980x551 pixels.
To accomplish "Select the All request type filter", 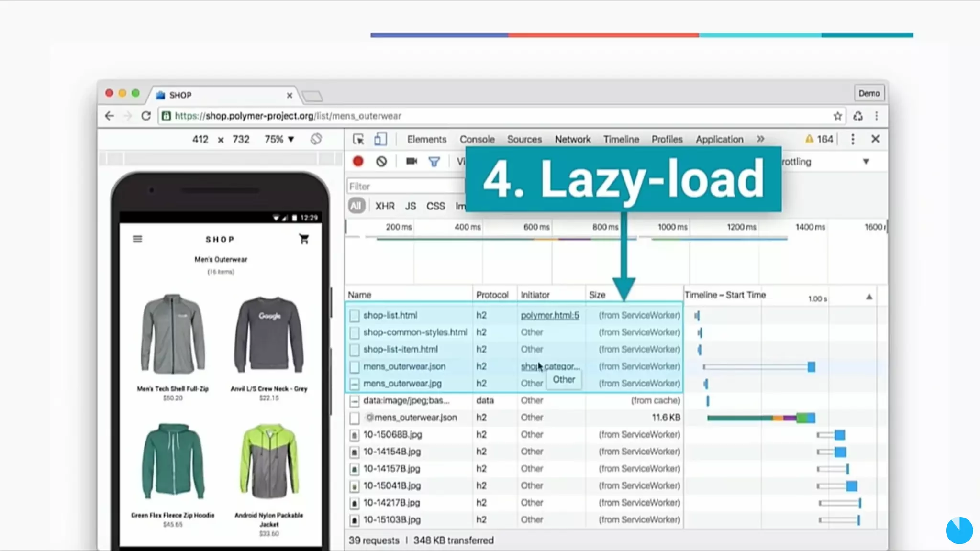I will point(356,206).
